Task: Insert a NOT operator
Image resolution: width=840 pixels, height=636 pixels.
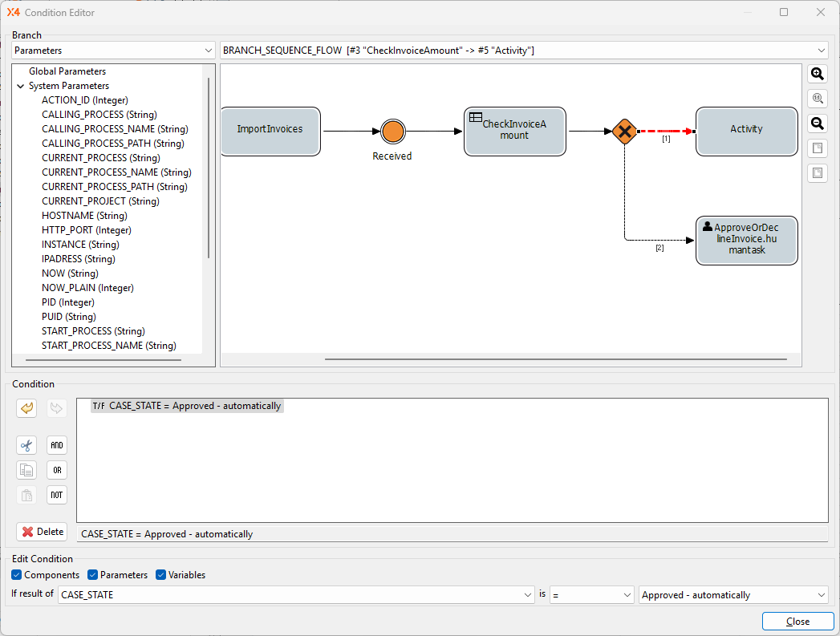Action: click(x=56, y=495)
